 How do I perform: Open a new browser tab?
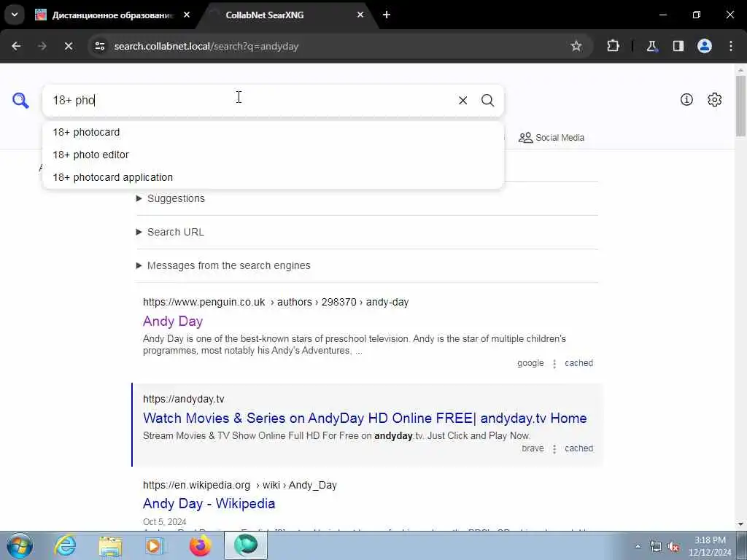click(x=387, y=15)
